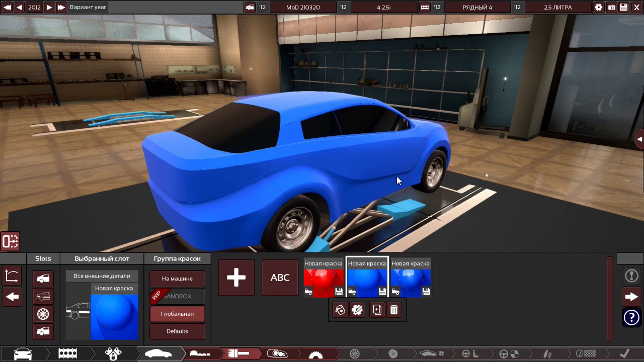Select the '2,5 ЛИТРА' engine variant
Image resolution: width=644 pixels, height=362 pixels.
[558, 7]
